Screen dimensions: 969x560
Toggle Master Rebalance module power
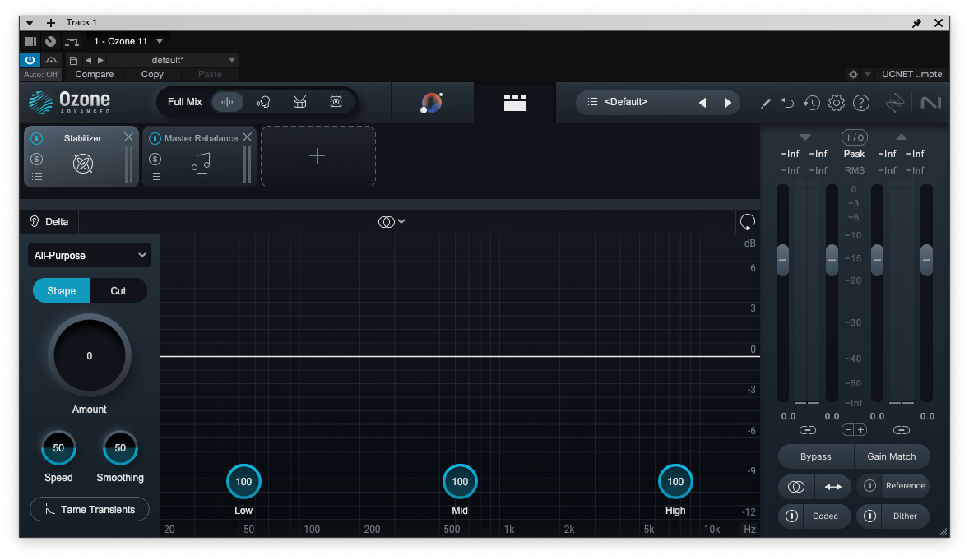point(155,138)
